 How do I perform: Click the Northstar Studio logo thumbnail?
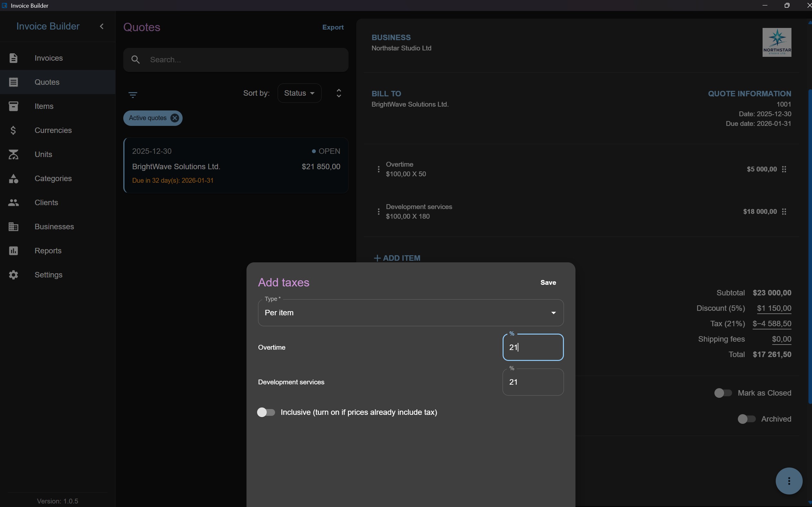[x=776, y=42]
